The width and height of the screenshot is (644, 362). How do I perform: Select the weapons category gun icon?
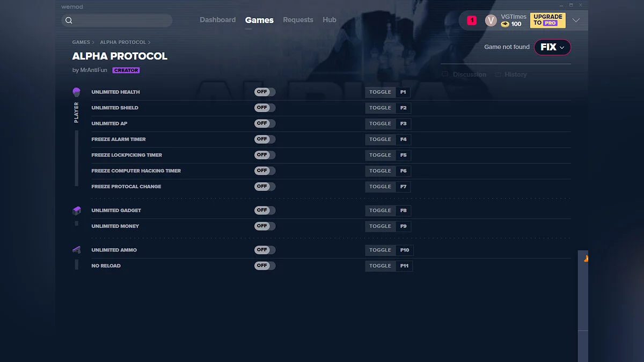tap(76, 250)
